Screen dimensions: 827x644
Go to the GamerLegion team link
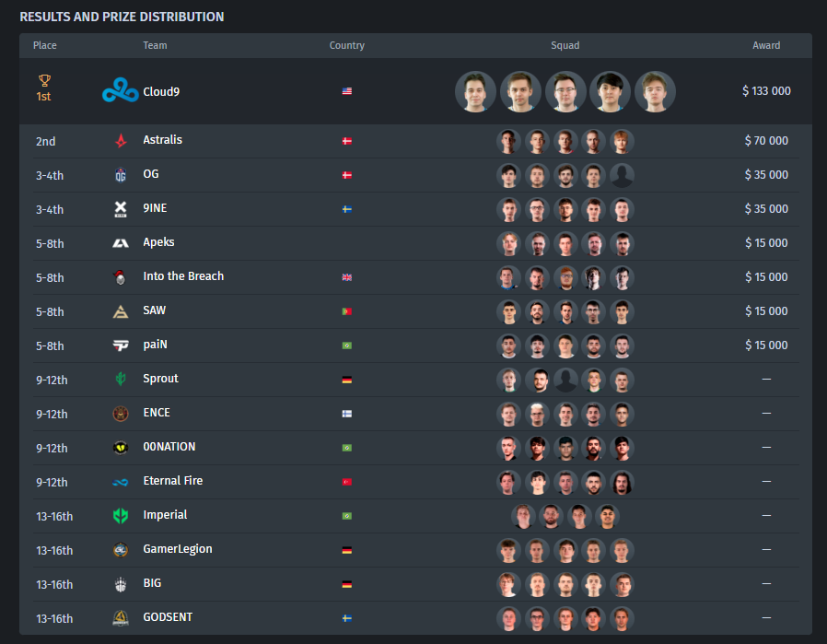[x=178, y=549]
